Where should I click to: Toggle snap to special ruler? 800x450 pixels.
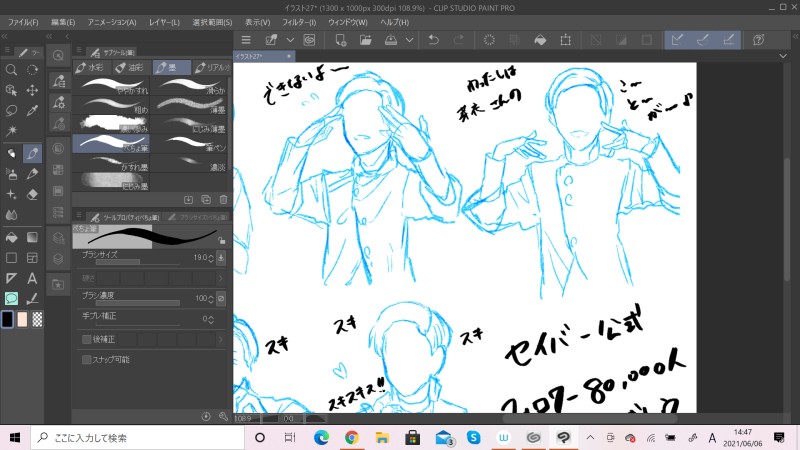(703, 40)
